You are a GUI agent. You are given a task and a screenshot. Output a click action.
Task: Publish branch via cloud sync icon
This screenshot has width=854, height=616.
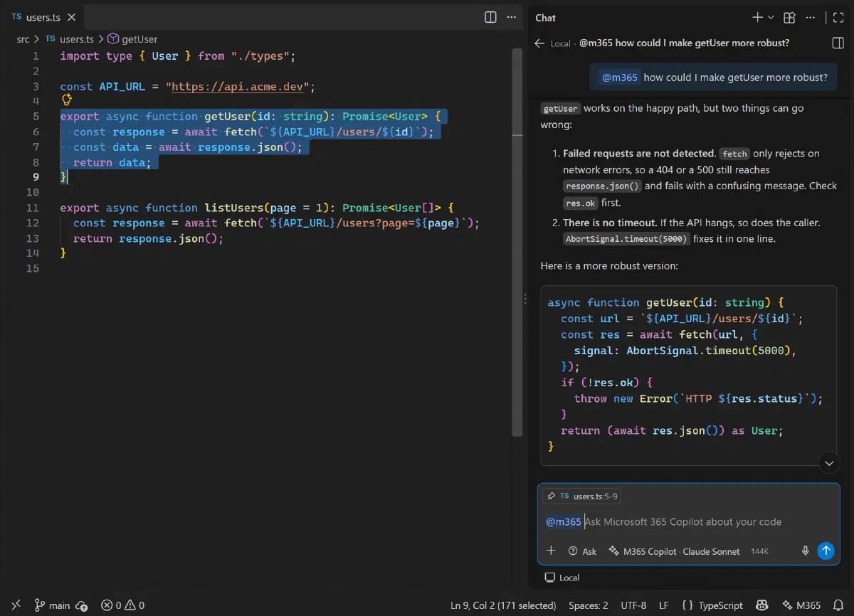point(81,605)
